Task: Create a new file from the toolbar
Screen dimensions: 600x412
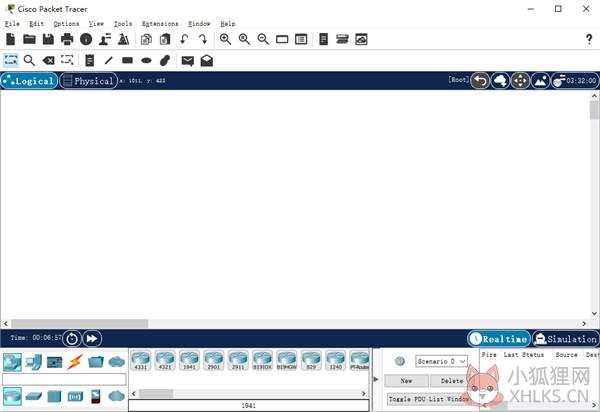Action: pos(11,39)
